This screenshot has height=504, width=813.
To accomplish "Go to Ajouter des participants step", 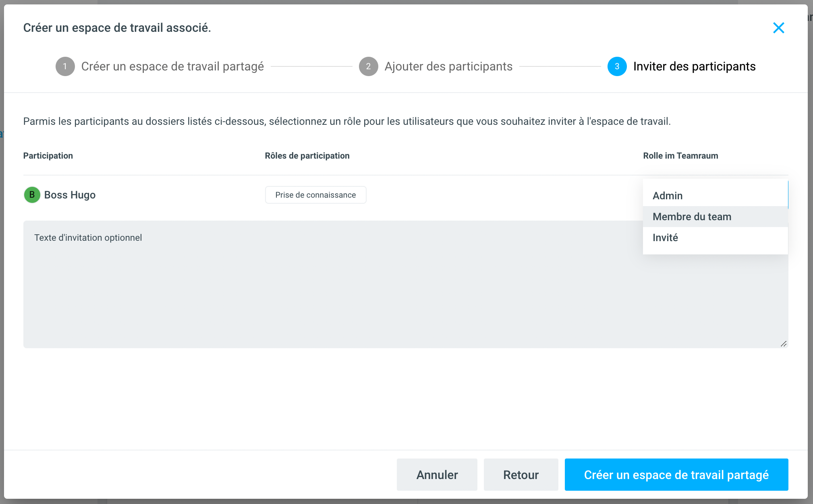I will 448,66.
